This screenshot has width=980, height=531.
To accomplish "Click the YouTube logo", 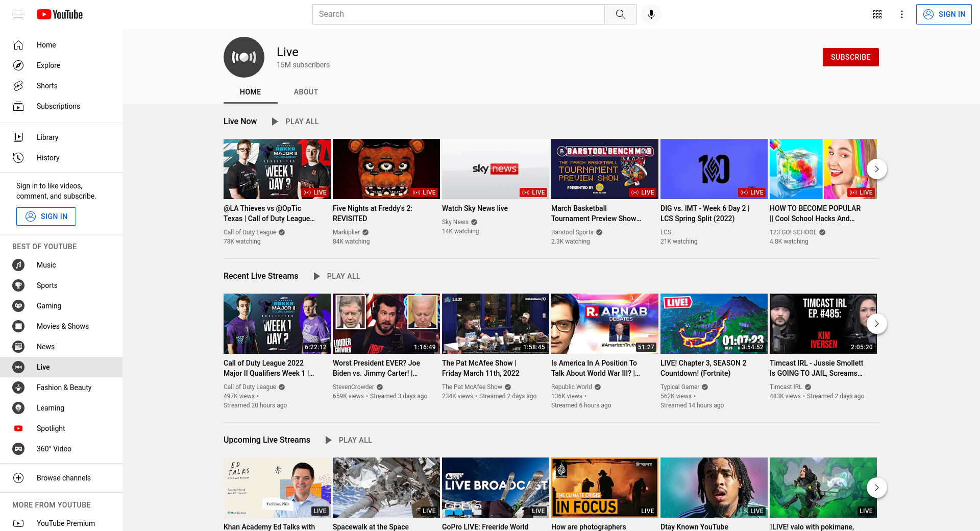I will (60, 14).
